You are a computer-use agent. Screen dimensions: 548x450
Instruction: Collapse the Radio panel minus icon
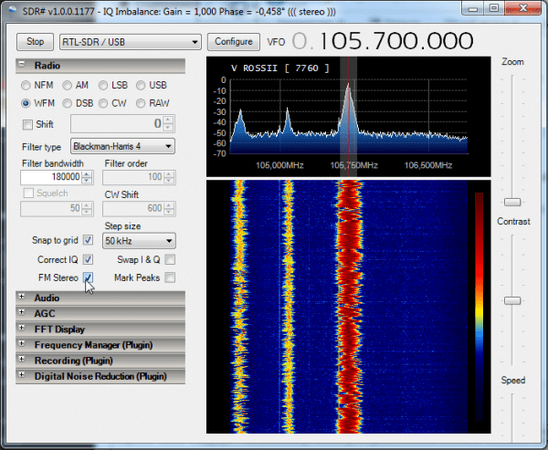22,64
